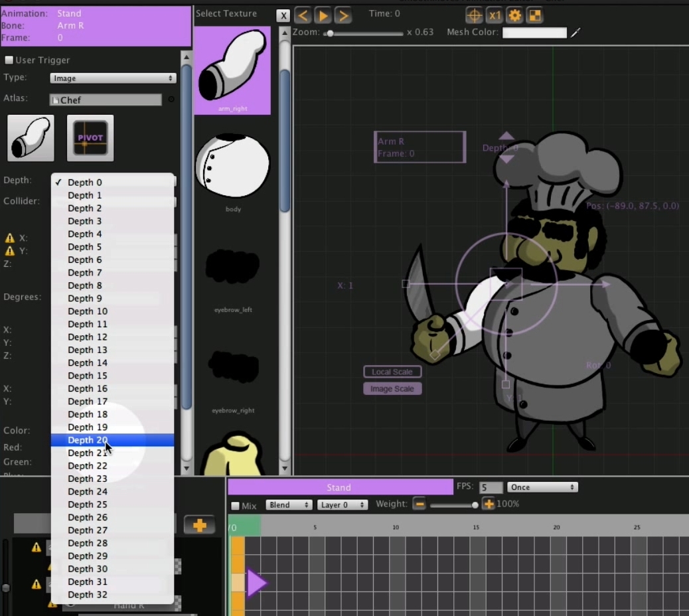Click frame 0 marker on timeline
689x616 pixels.
[x=244, y=527]
